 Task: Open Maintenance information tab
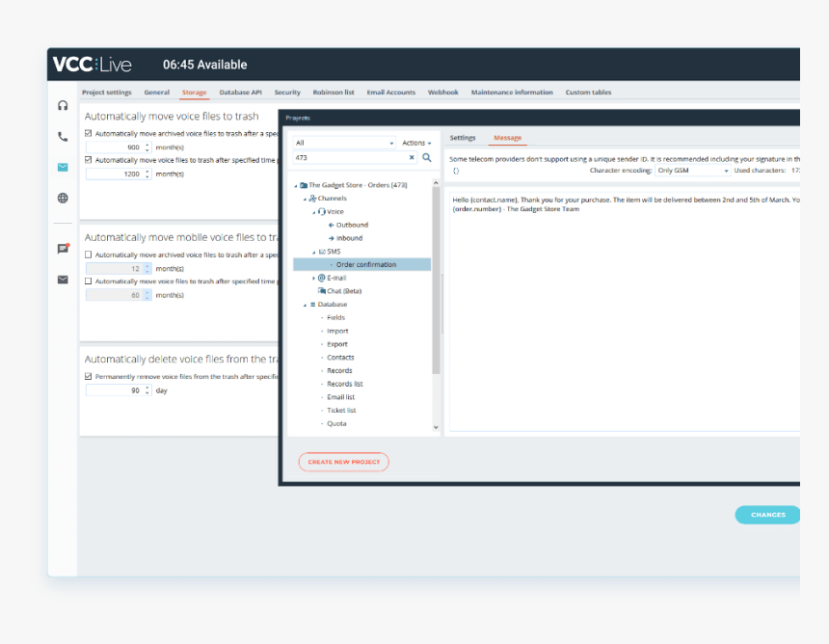pyautogui.click(x=512, y=92)
